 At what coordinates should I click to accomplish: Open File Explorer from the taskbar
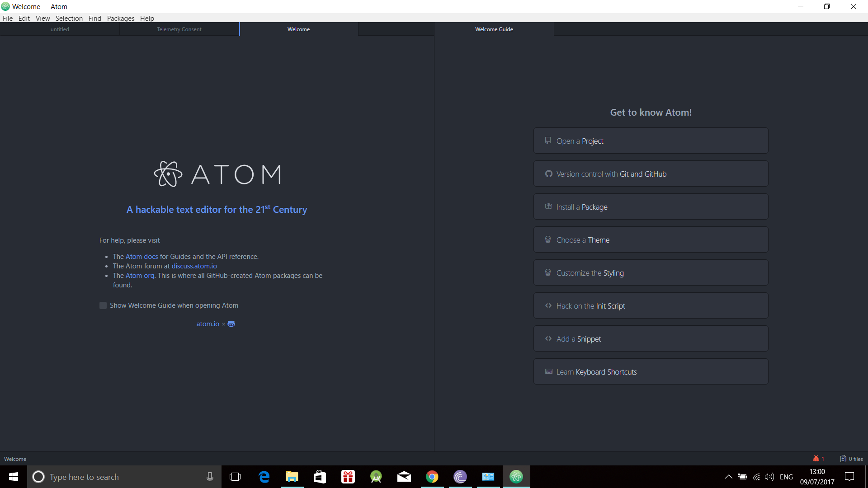tap(292, 477)
